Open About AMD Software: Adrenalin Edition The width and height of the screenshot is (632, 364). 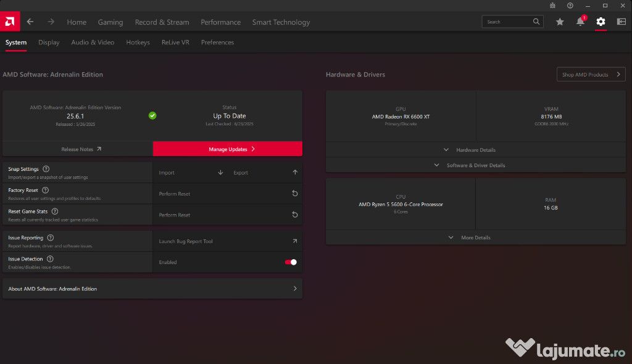click(x=152, y=289)
